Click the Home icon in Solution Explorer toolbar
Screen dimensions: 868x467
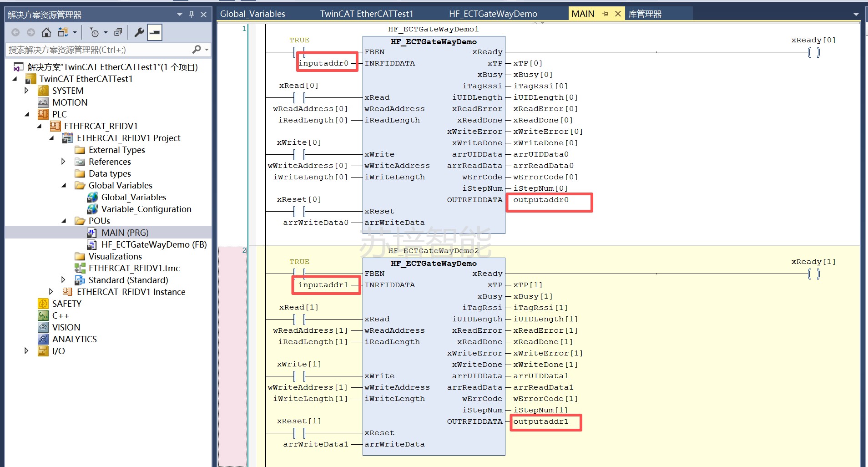46,32
